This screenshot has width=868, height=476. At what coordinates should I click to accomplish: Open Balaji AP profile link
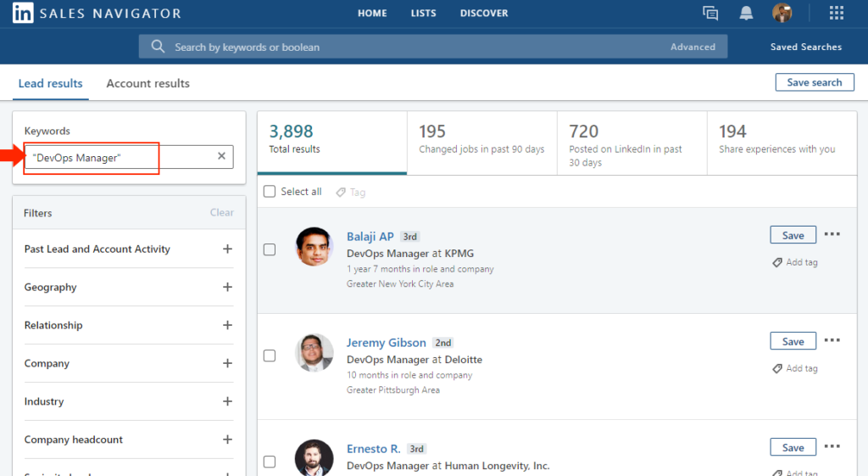pos(370,237)
